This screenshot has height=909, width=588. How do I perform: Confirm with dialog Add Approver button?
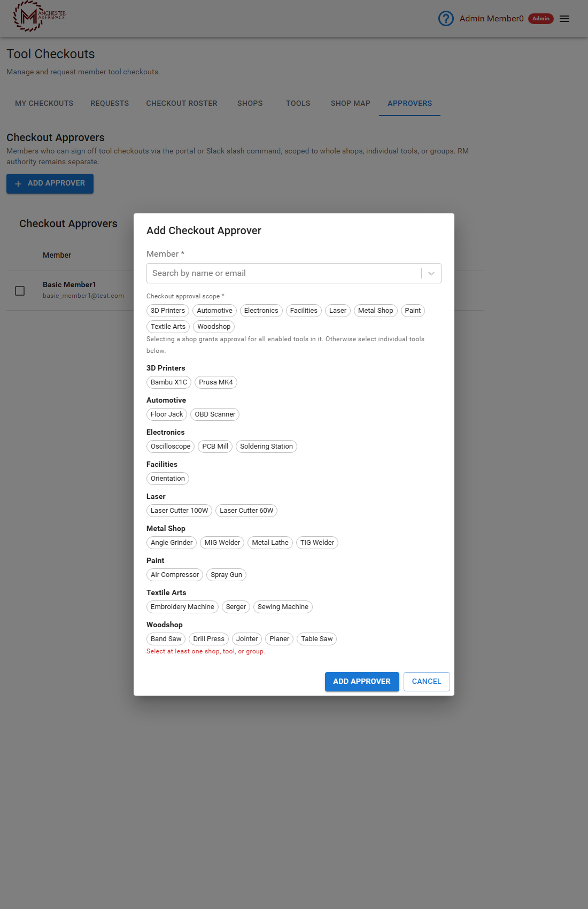click(362, 682)
